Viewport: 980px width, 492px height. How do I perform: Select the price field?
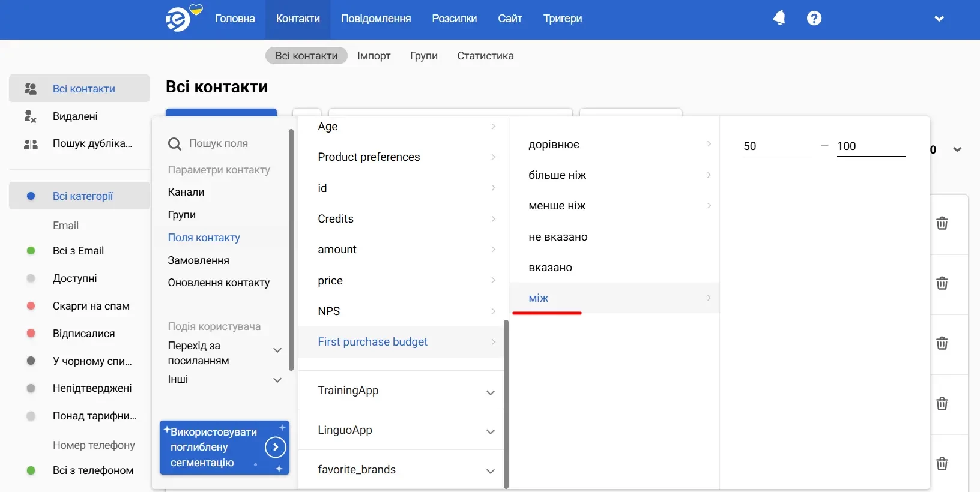401,281
